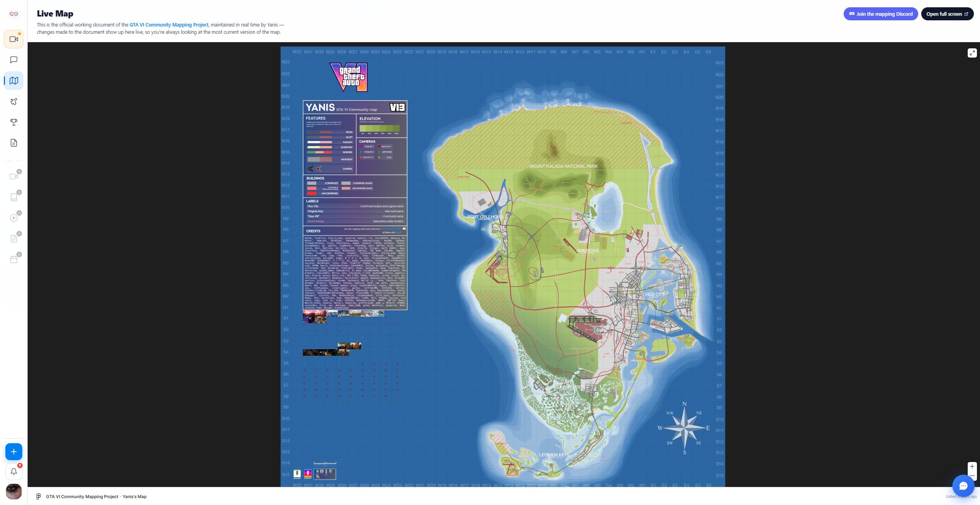Click Join the mapping Discord button
This screenshot has height=505, width=980.
point(881,14)
